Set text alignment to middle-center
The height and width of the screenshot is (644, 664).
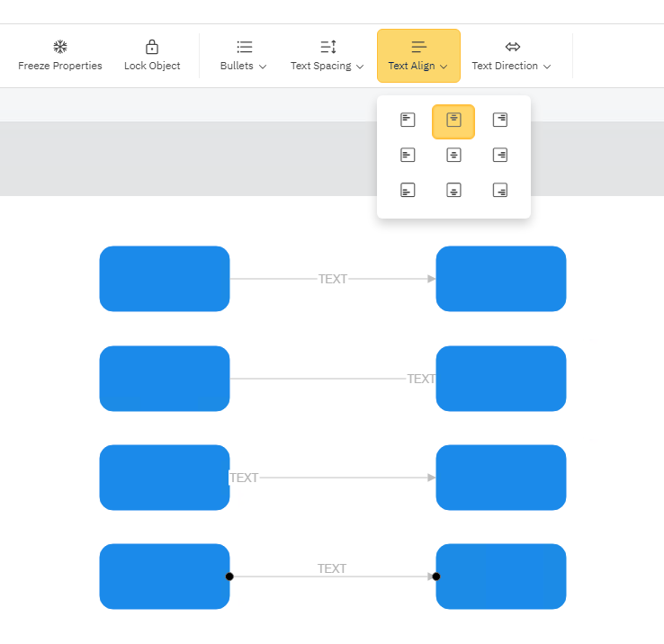453,155
